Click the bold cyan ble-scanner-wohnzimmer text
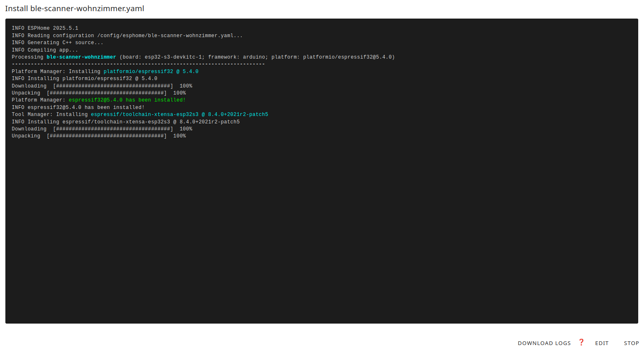Viewport: 644px width, 350px height. [x=81, y=57]
